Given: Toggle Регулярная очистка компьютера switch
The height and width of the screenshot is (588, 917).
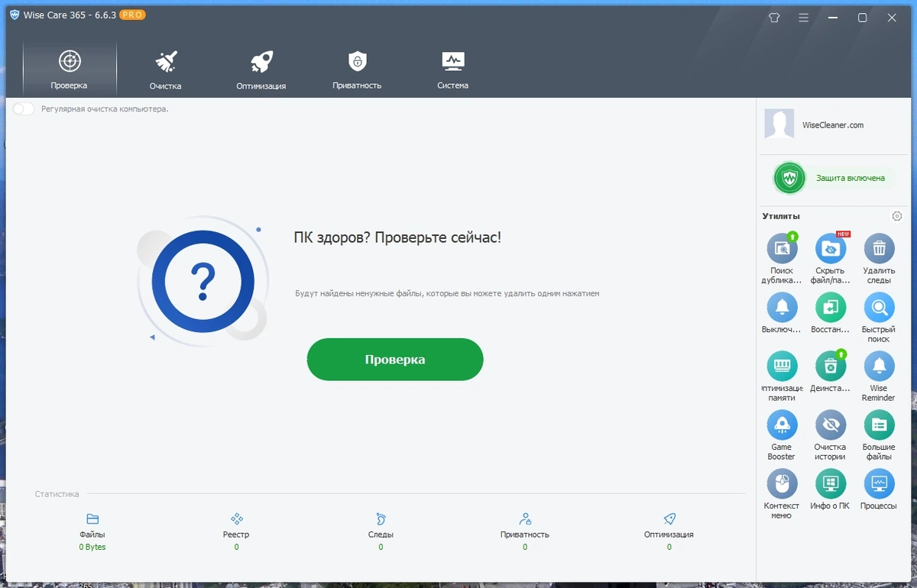Looking at the screenshot, I should pyautogui.click(x=24, y=109).
